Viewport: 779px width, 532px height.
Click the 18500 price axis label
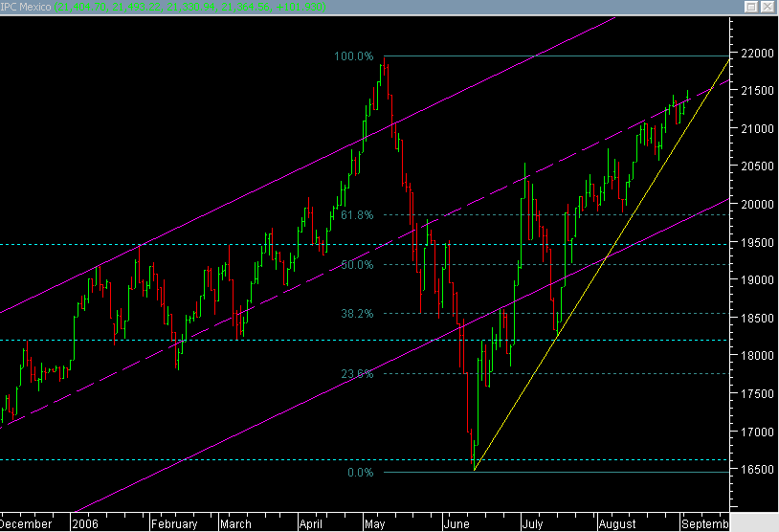point(757,318)
